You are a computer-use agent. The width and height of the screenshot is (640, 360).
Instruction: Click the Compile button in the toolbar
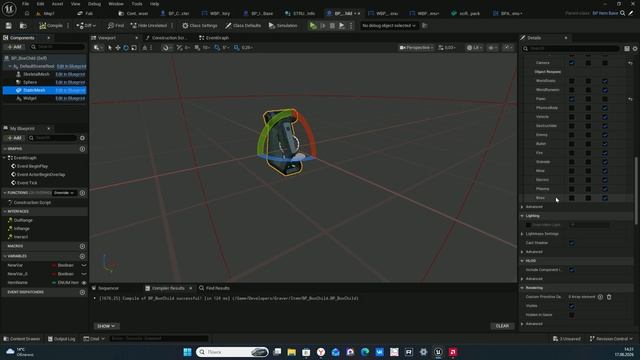point(51,25)
